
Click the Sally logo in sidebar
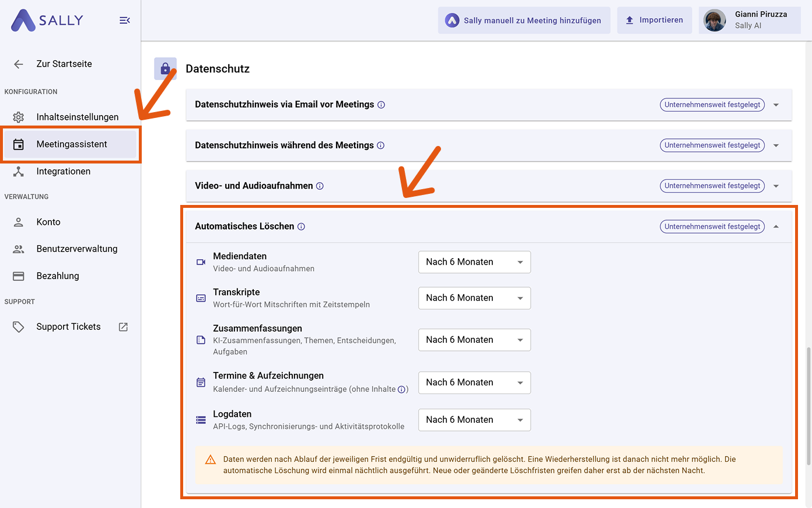point(47,20)
